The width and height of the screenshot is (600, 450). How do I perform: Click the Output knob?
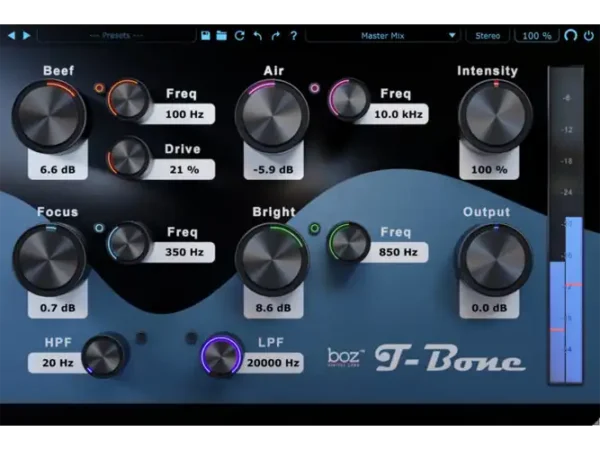click(496, 259)
